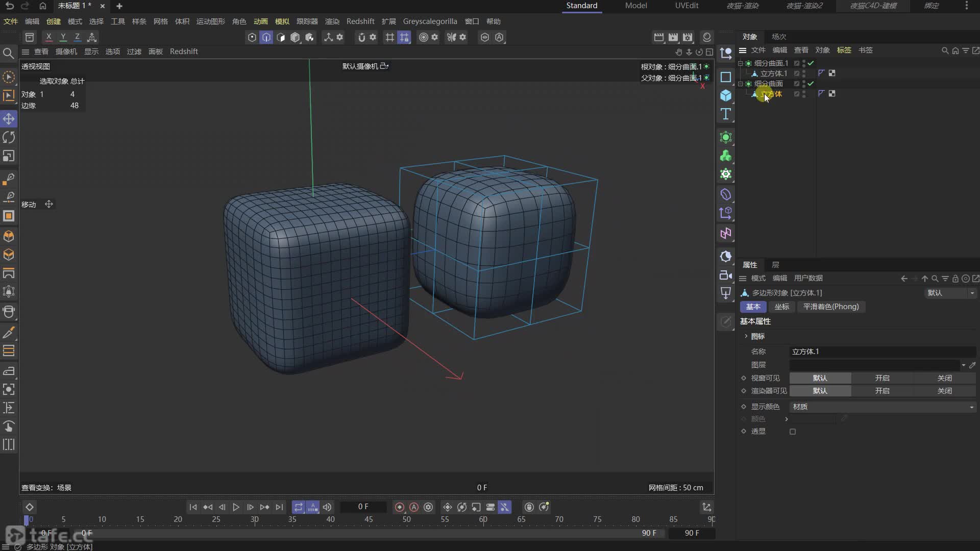980x551 pixels.
Task: Open the 显示颜色 dropdown
Action: pos(883,407)
